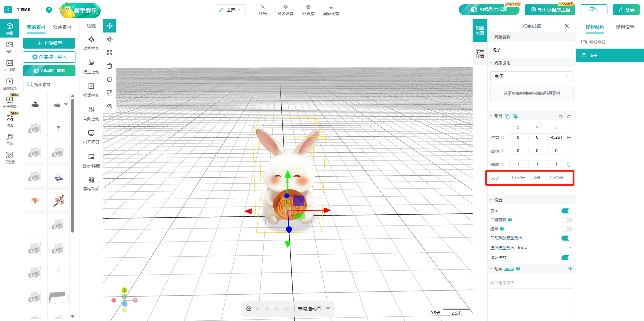
Task: Open 动画控制 function icon
Action: (x=91, y=43)
